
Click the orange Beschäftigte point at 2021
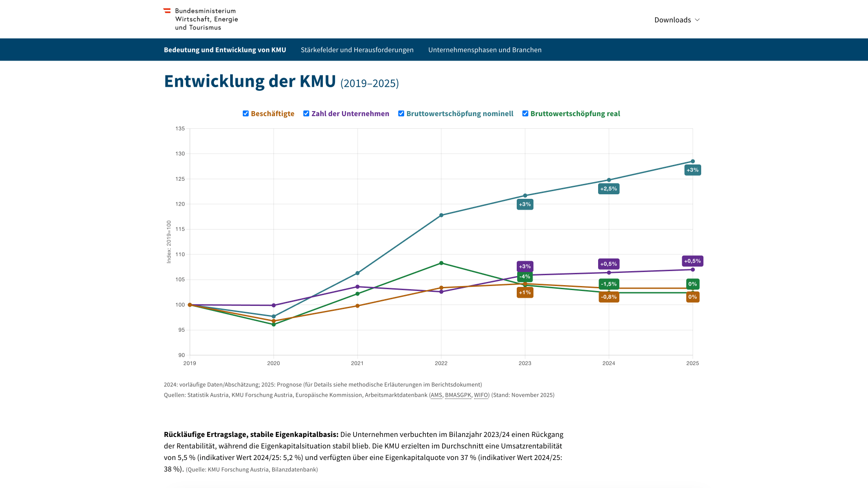(358, 306)
